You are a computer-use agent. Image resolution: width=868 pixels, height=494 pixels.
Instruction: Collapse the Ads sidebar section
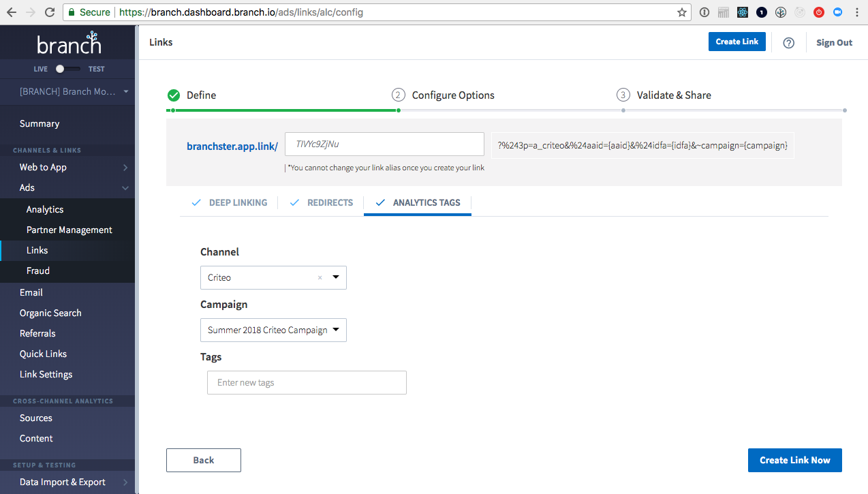coord(67,187)
